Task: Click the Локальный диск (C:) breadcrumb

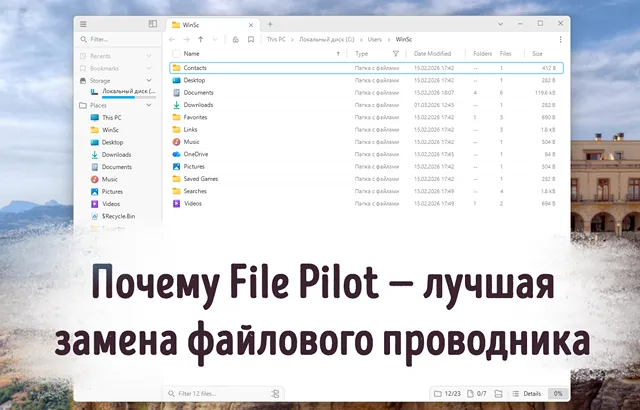Action: click(327, 40)
